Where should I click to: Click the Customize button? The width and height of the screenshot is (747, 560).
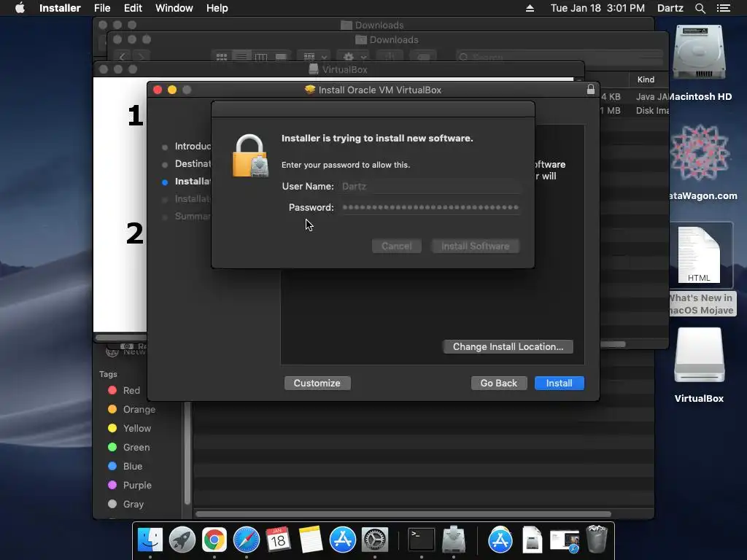(317, 384)
